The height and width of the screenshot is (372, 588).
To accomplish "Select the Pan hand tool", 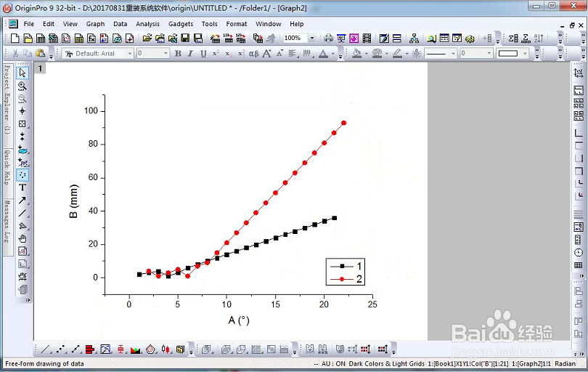I will [23, 238].
